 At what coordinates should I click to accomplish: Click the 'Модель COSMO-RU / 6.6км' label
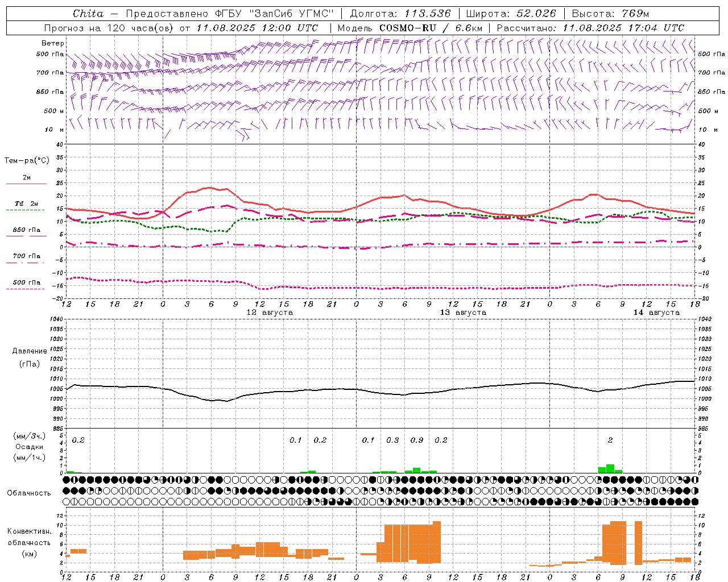click(409, 28)
